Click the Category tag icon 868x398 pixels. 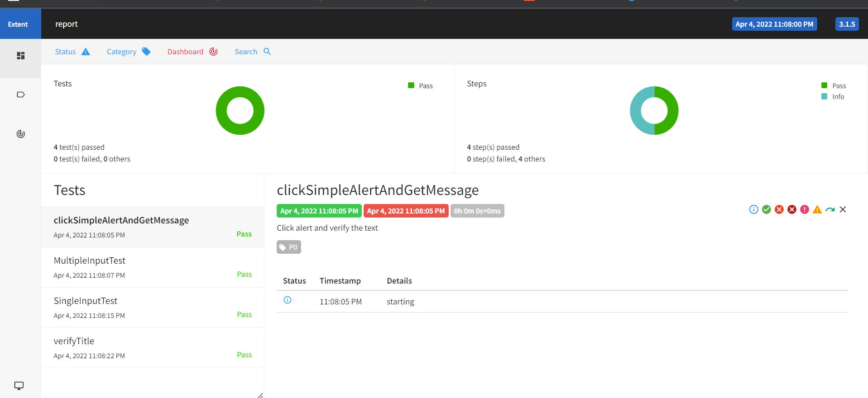146,52
